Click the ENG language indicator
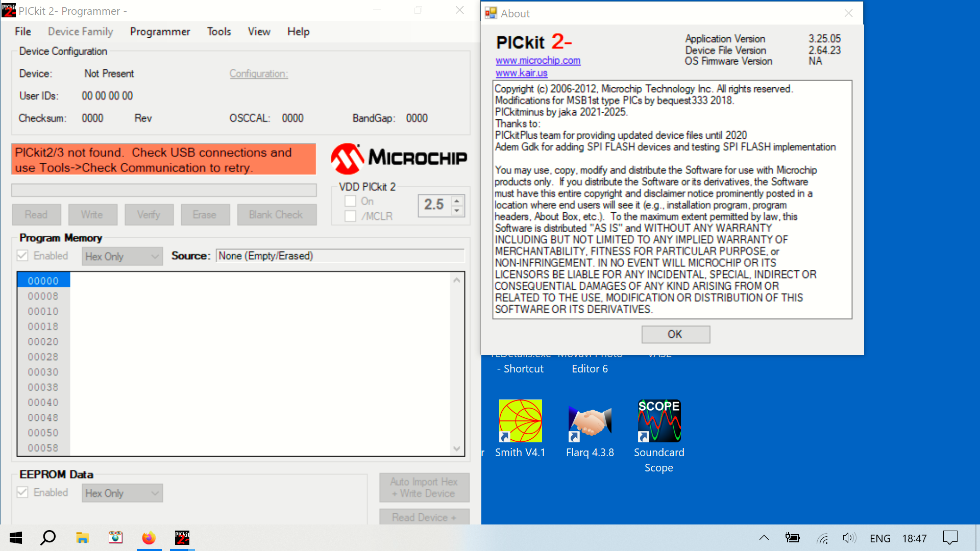980x551 pixels. pyautogui.click(x=880, y=538)
